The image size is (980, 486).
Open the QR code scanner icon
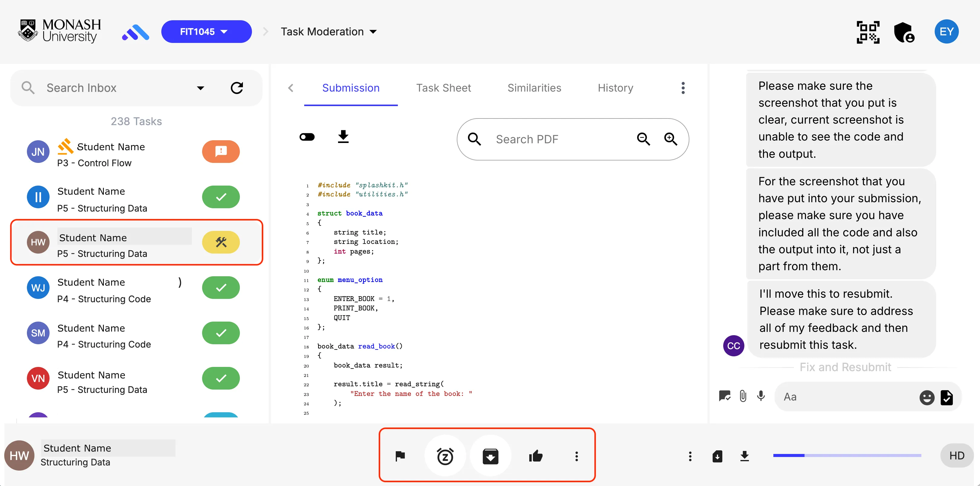[868, 32]
